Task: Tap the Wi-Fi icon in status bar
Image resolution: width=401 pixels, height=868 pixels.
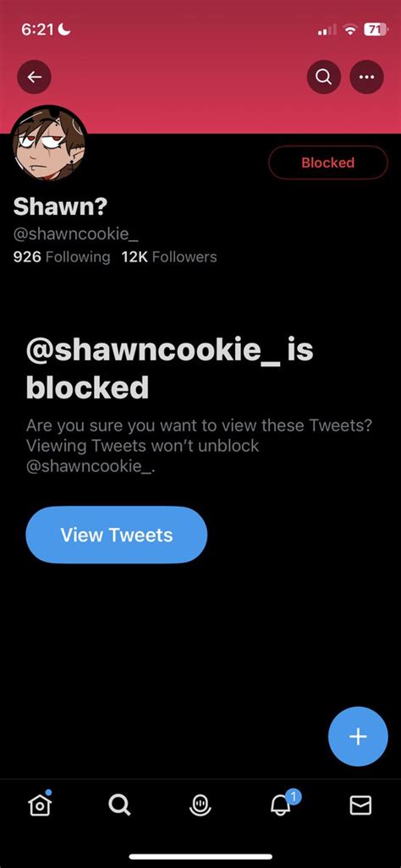Action: pos(349,30)
